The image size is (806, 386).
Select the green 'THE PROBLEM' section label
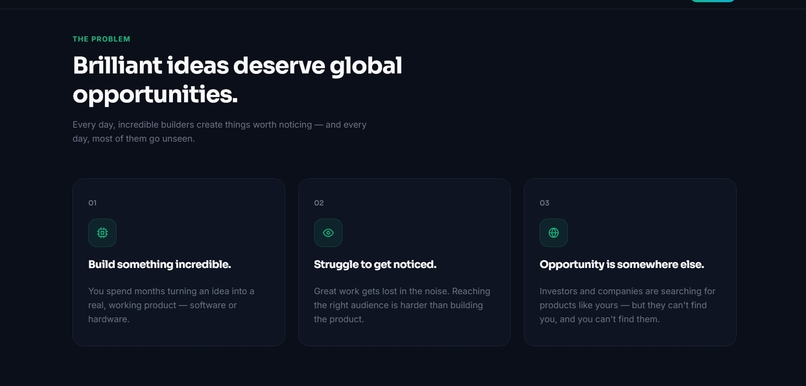coord(101,39)
